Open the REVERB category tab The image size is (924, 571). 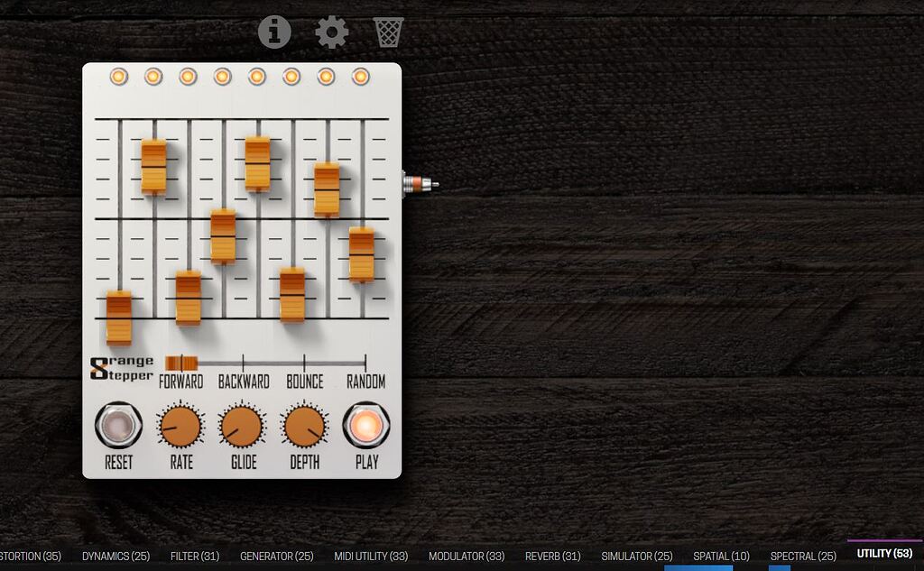pos(554,557)
